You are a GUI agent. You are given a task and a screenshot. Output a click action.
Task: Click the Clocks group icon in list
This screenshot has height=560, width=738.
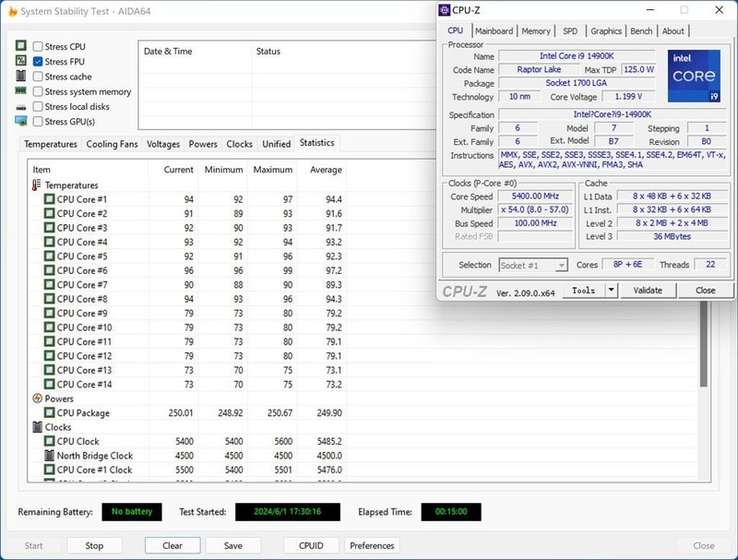pyautogui.click(x=37, y=427)
